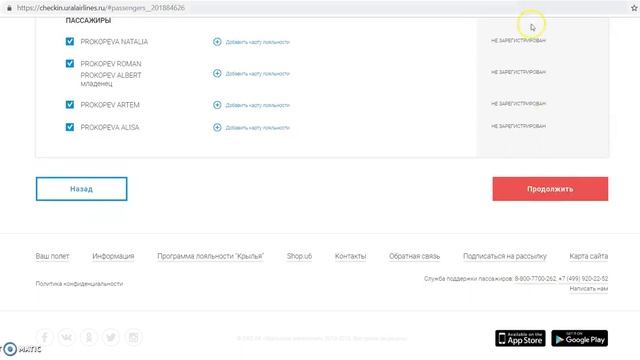Open the Карта сайта link
Screen dimensions: 640x360
click(x=589, y=256)
